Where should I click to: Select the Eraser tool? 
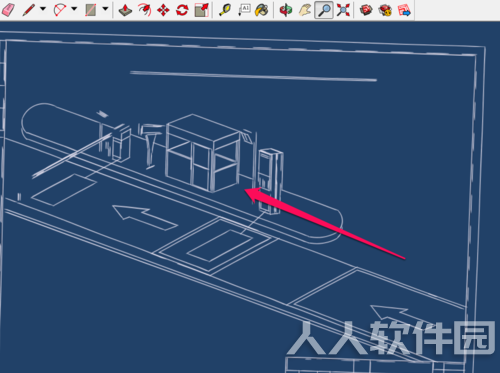point(8,10)
